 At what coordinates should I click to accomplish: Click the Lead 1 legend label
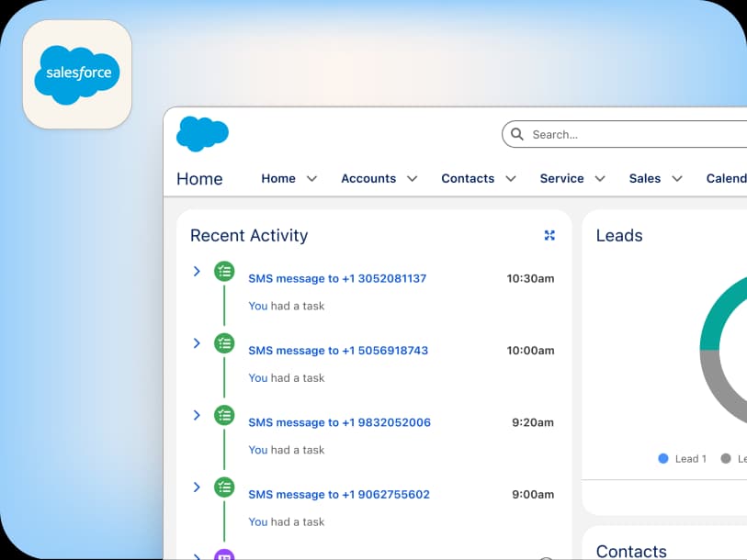coord(690,459)
